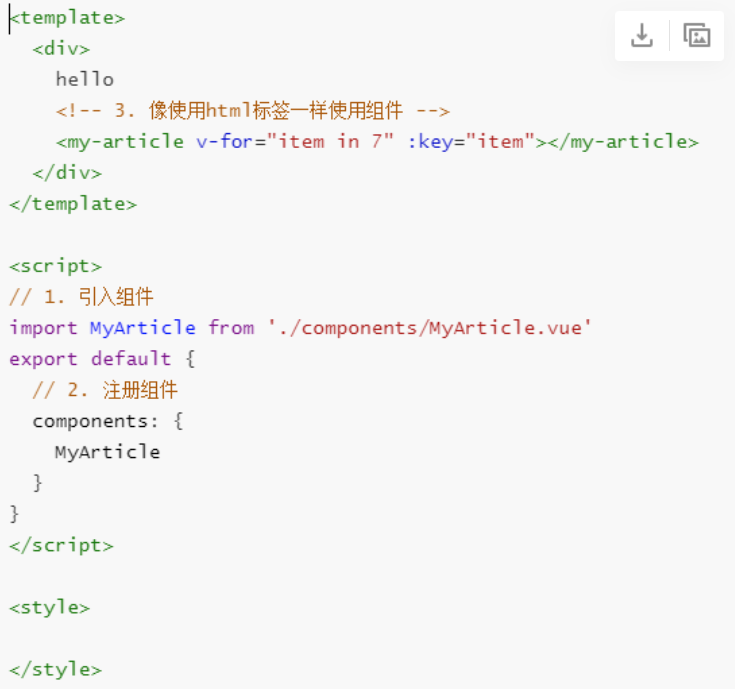735x692 pixels.
Task: Click the word hello in the template
Action: (85, 79)
